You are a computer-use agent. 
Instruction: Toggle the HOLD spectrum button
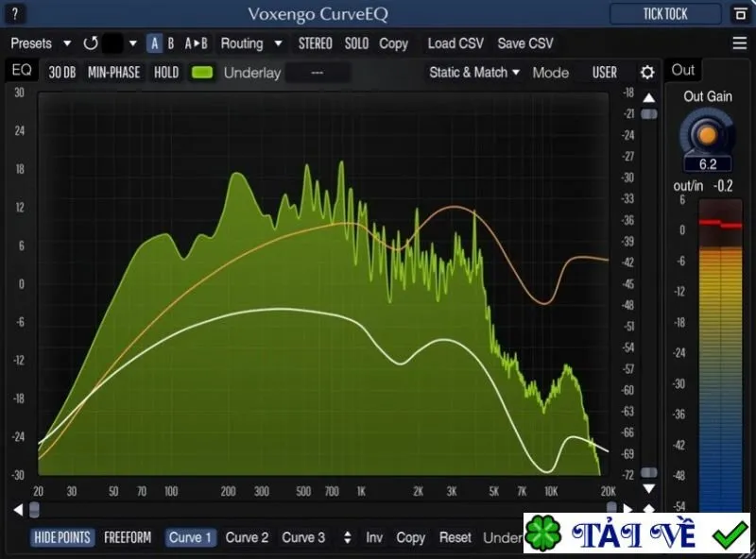coord(166,73)
